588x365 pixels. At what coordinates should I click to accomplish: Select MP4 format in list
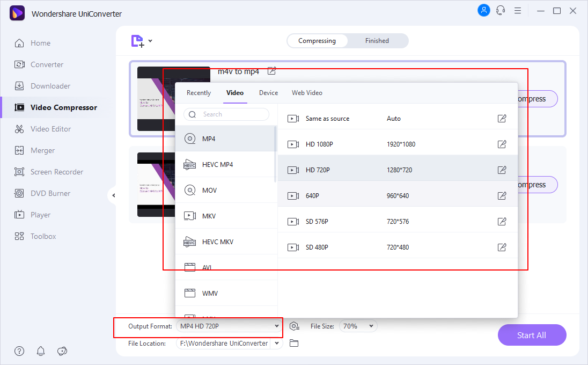[225, 139]
